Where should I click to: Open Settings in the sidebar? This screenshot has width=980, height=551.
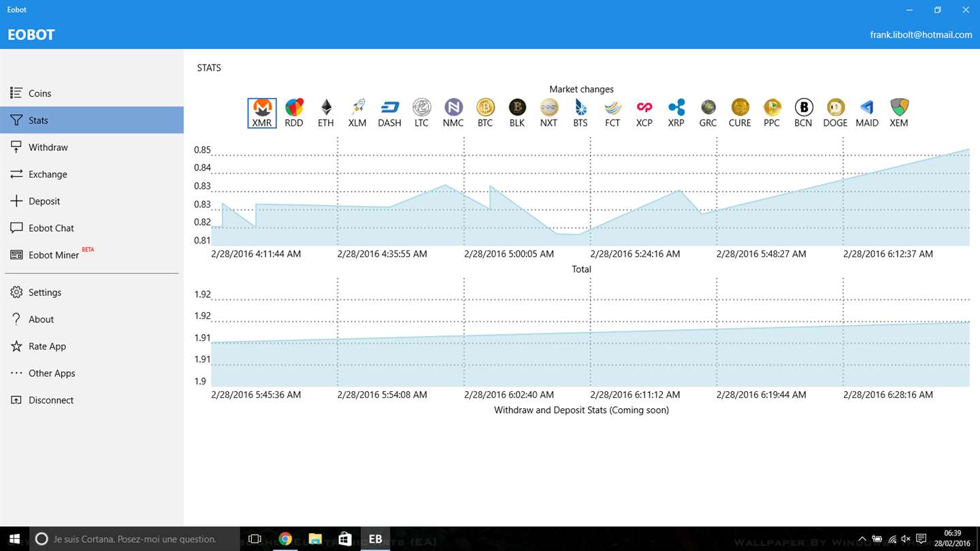92,293
